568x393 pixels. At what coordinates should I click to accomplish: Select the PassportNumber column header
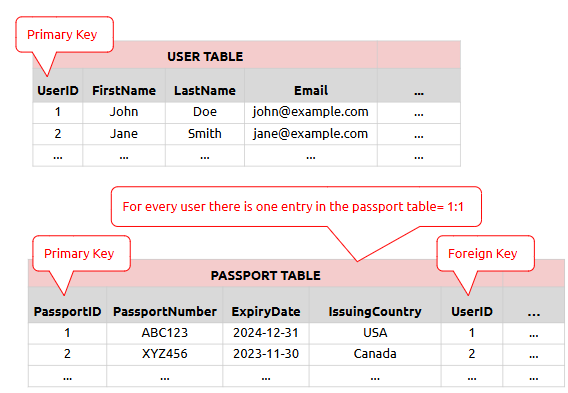pos(165,305)
